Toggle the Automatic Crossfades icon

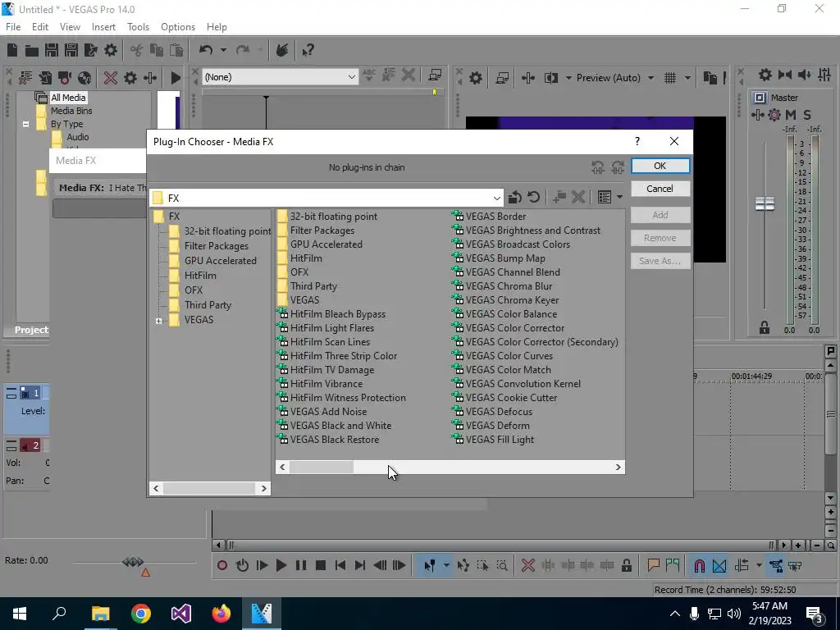pos(719,565)
